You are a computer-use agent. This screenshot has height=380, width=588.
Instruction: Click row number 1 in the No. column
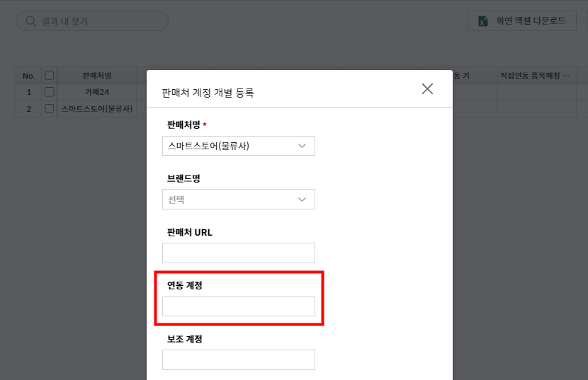click(x=28, y=92)
